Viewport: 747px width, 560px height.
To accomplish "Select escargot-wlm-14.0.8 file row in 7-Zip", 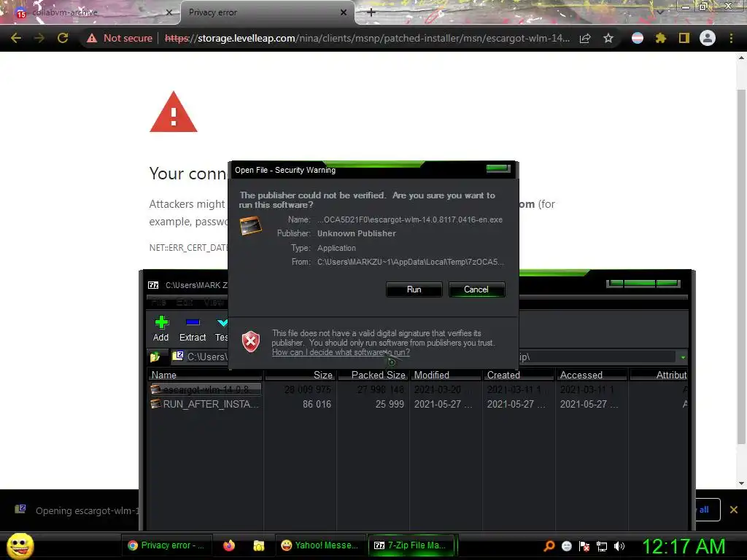I will pyautogui.click(x=206, y=389).
